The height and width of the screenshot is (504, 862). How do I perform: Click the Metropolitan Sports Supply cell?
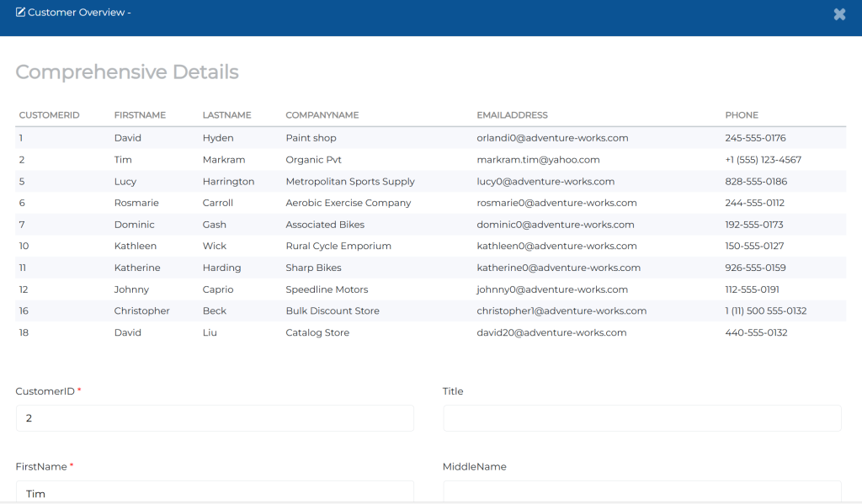coord(350,182)
